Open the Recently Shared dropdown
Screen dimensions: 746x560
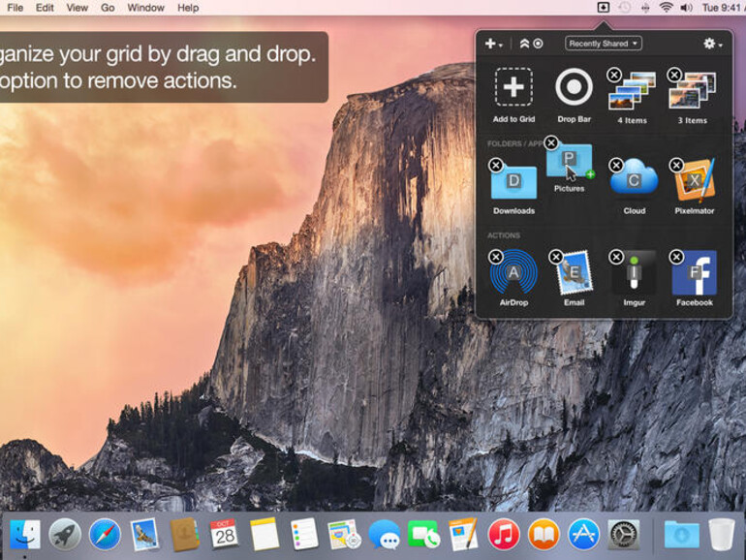(604, 44)
